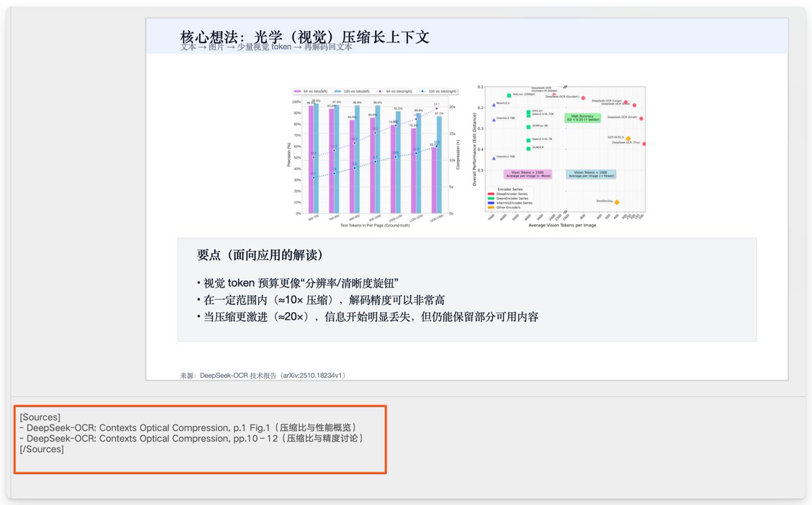Click axis label Text Tokens in Per Page
Screen dimensions: 812x505
(x=374, y=225)
